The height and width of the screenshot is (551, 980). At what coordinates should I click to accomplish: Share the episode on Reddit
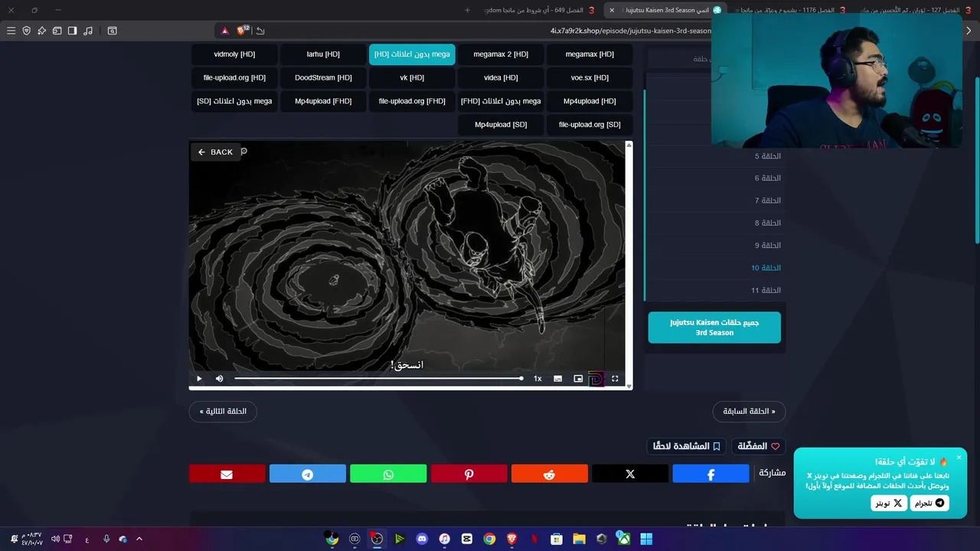click(550, 474)
